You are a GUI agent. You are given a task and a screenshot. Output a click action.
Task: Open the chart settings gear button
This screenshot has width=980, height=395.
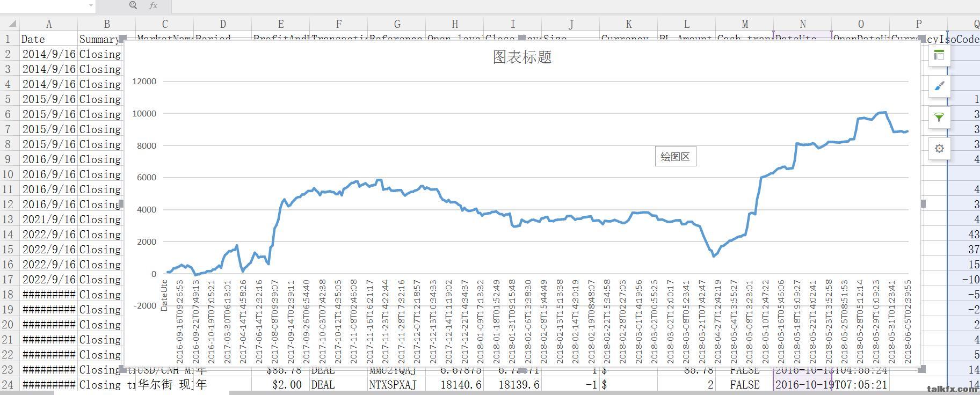click(939, 148)
